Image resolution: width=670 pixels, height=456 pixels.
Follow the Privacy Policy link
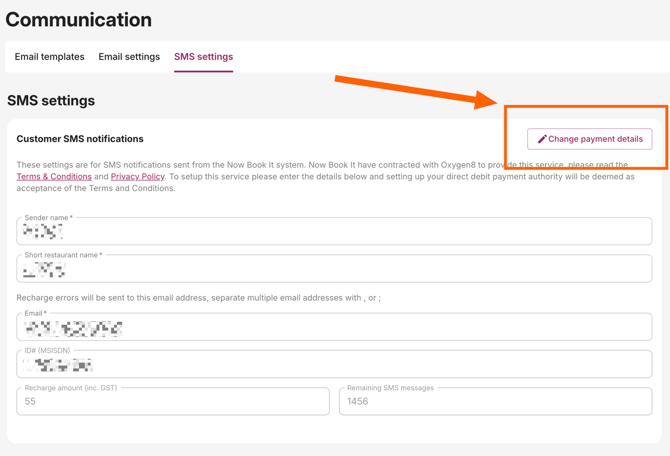137,177
